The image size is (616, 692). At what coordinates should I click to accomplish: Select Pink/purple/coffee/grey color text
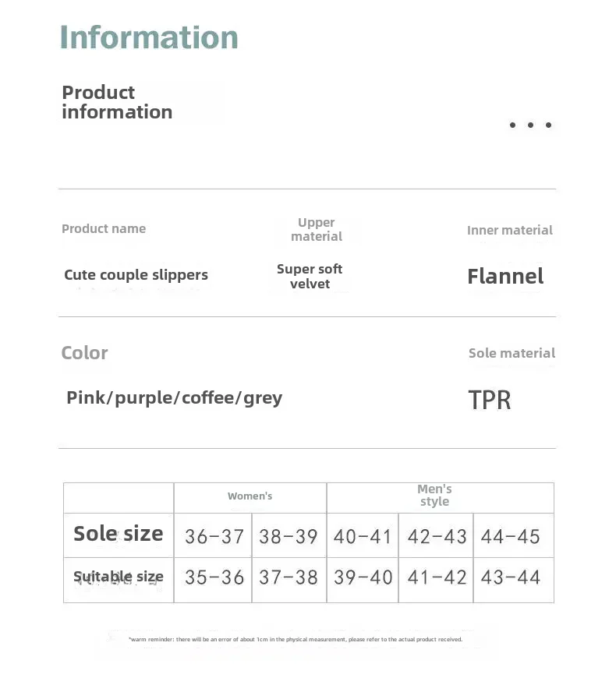pyautogui.click(x=175, y=398)
